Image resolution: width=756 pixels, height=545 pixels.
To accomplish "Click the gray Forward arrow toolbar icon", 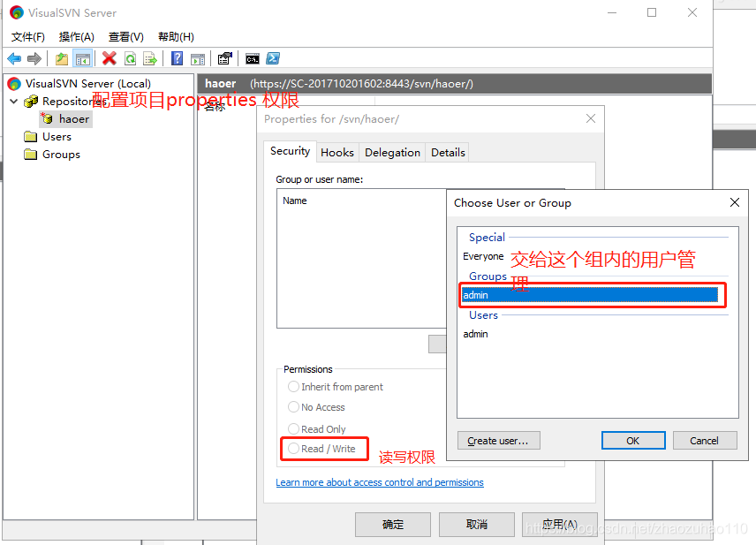I will pos(34,59).
